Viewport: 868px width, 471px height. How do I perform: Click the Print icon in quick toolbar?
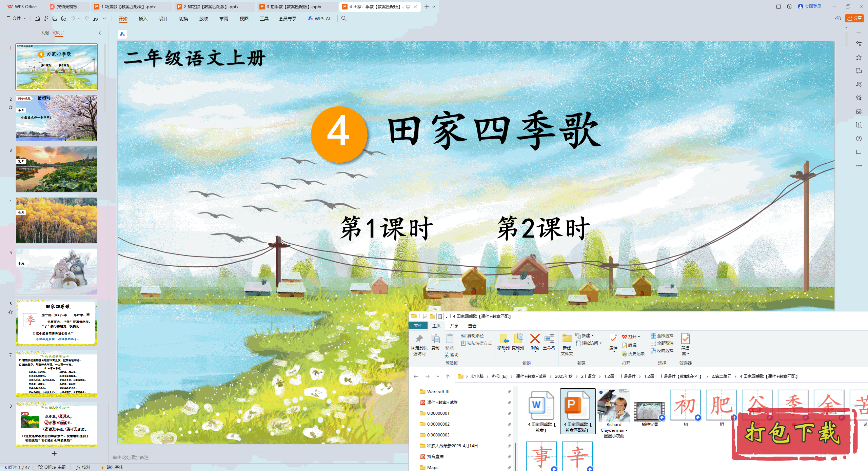pyautogui.click(x=55, y=18)
